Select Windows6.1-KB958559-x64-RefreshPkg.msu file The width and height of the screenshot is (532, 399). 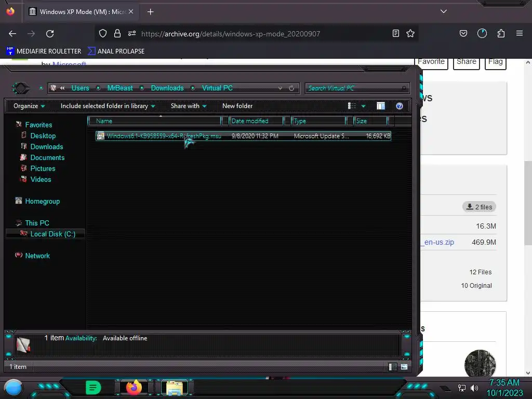coord(243,136)
